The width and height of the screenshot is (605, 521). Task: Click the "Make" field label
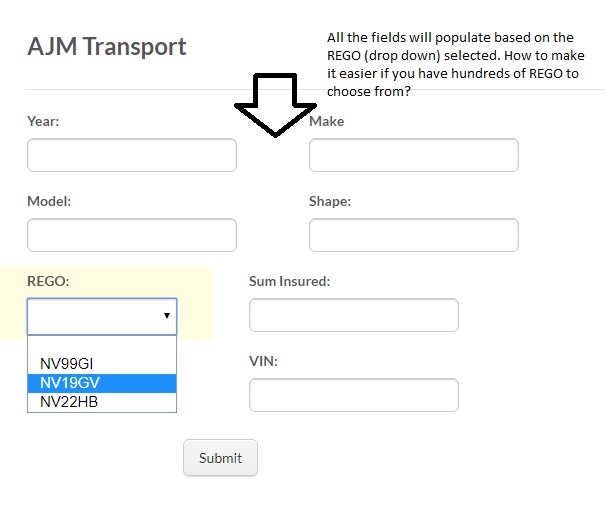pyautogui.click(x=326, y=121)
